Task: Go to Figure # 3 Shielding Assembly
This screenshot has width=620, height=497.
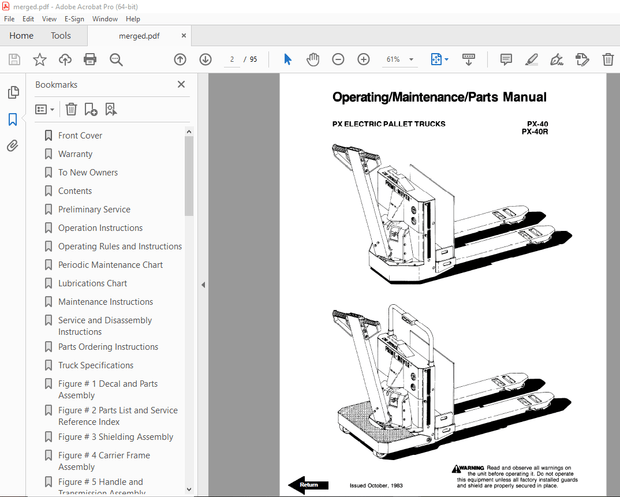Action: (115, 437)
